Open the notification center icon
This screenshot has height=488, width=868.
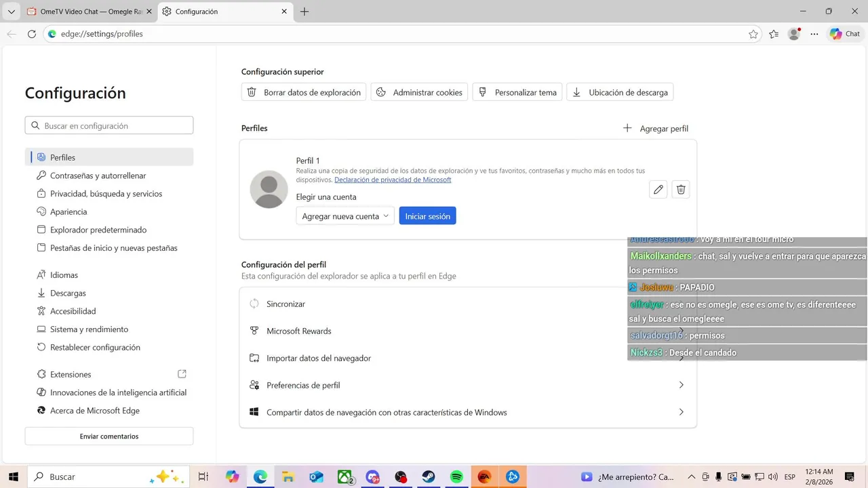849,476
